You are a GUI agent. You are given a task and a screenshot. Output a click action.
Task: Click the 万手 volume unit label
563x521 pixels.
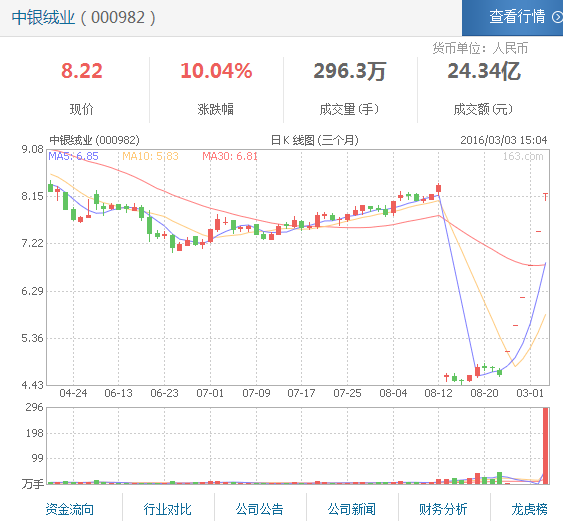tap(33, 484)
